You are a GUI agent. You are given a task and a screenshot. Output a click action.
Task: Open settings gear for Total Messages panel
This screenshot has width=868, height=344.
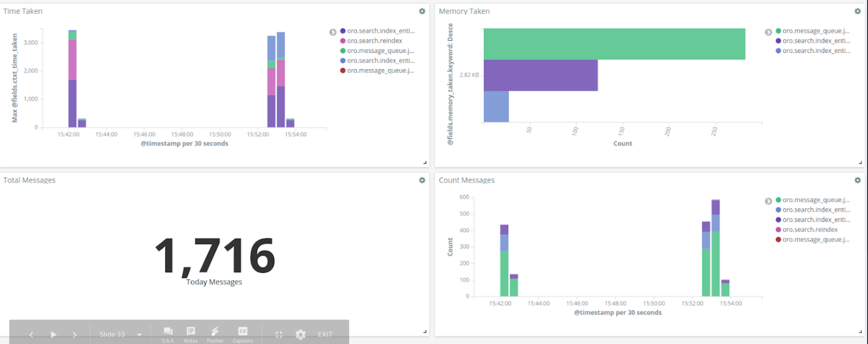(x=422, y=180)
